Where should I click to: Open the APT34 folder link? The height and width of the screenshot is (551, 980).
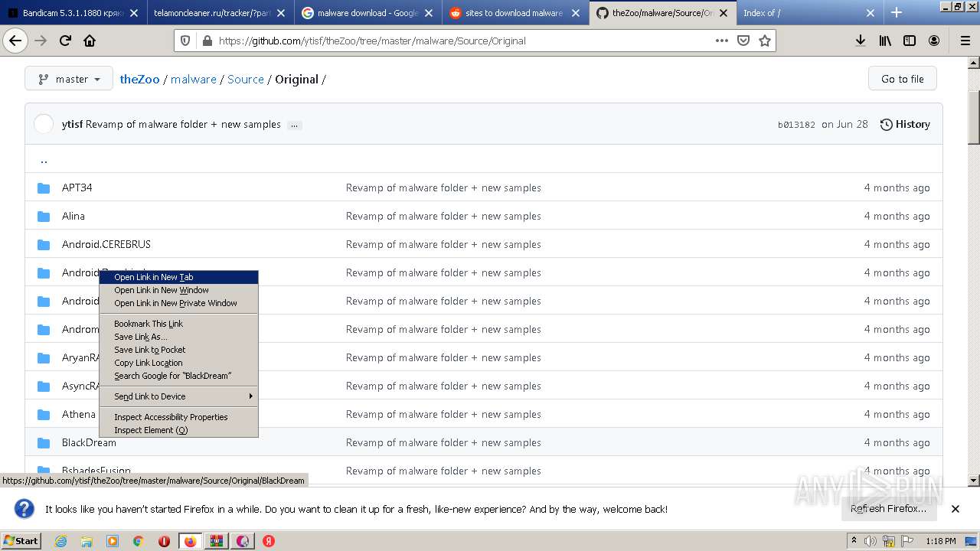[x=77, y=187]
